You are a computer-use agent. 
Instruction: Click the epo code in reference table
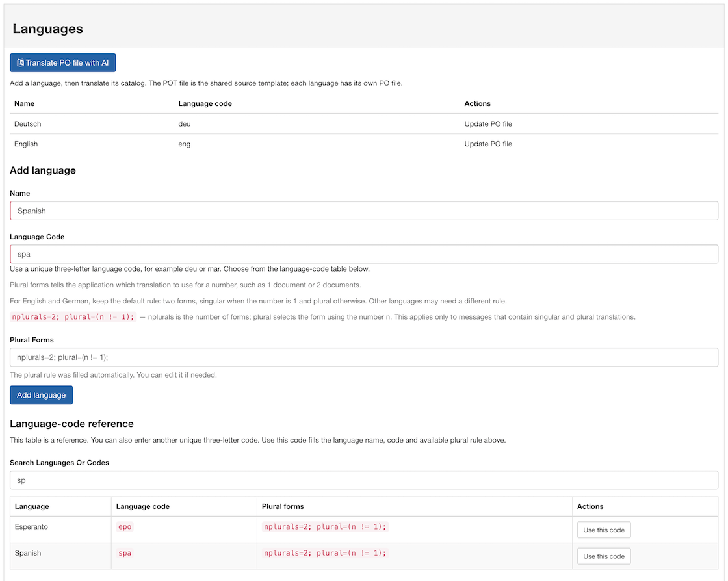[125, 526]
